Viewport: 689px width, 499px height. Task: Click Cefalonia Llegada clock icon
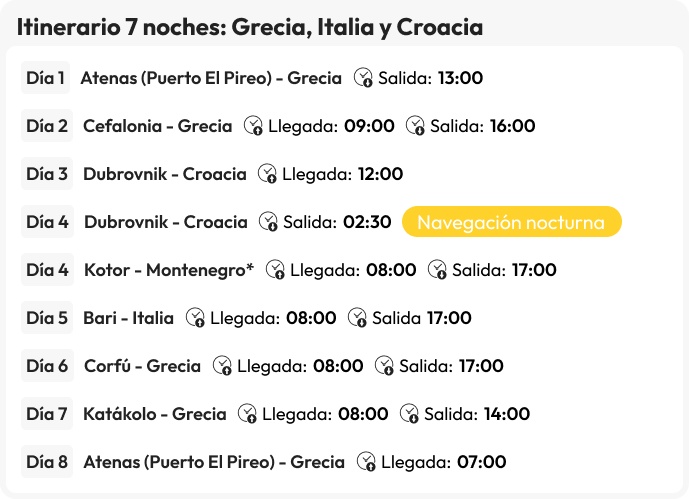[253, 126]
